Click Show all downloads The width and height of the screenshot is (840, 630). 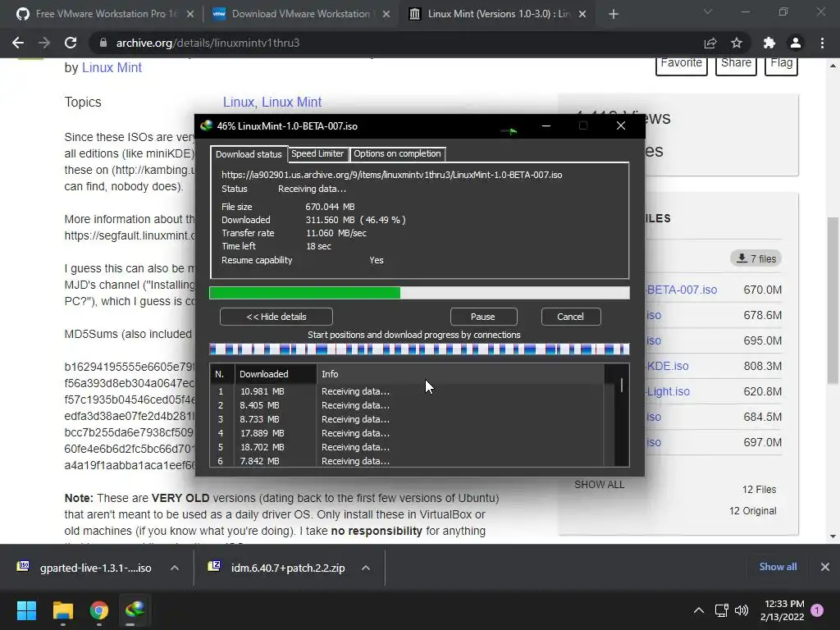pos(778,567)
